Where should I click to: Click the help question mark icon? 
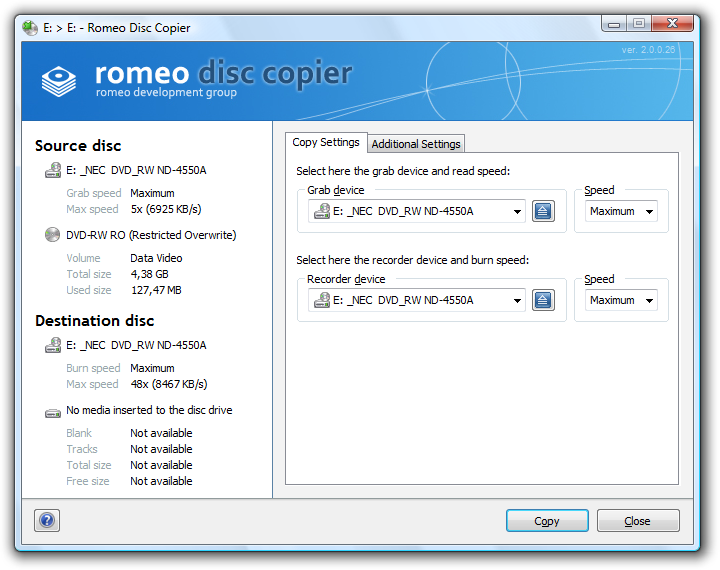click(x=47, y=520)
